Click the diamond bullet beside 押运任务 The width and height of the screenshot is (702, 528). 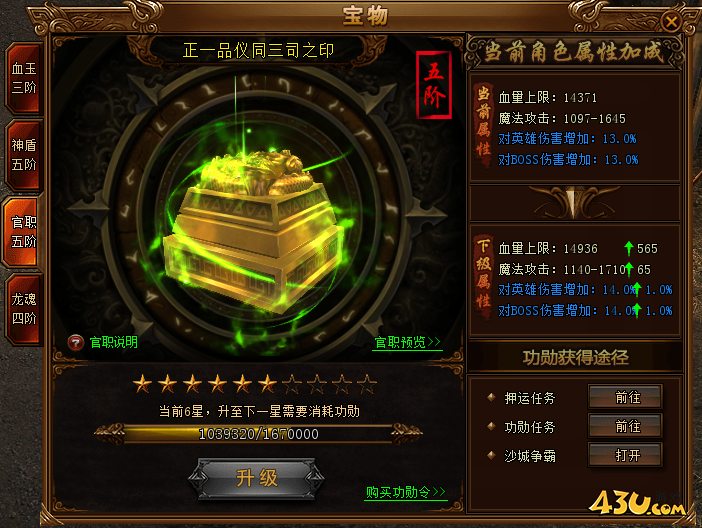(x=491, y=397)
